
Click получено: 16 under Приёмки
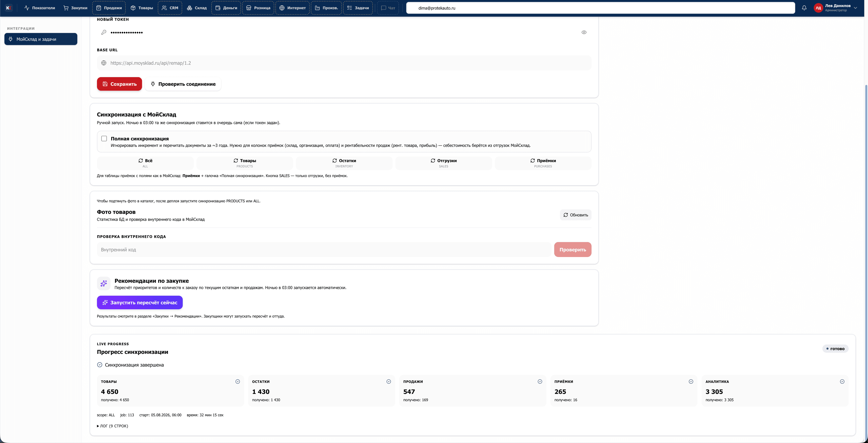tap(566, 400)
